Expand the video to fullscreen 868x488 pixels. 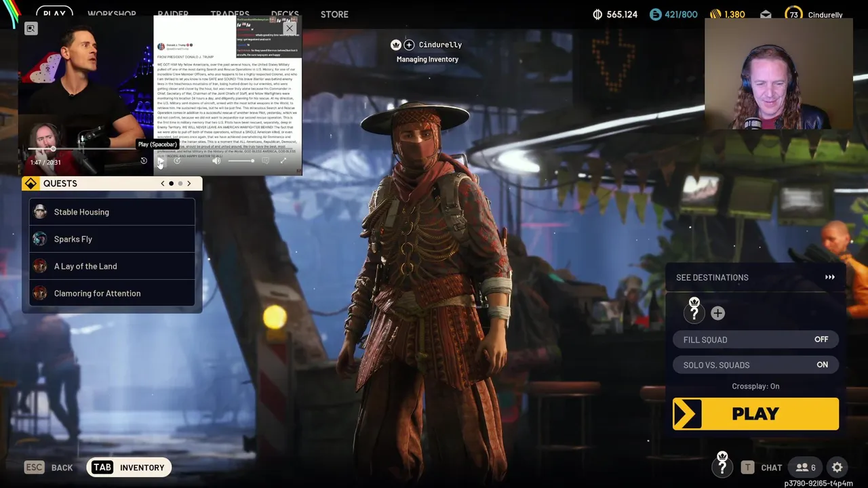tap(283, 161)
